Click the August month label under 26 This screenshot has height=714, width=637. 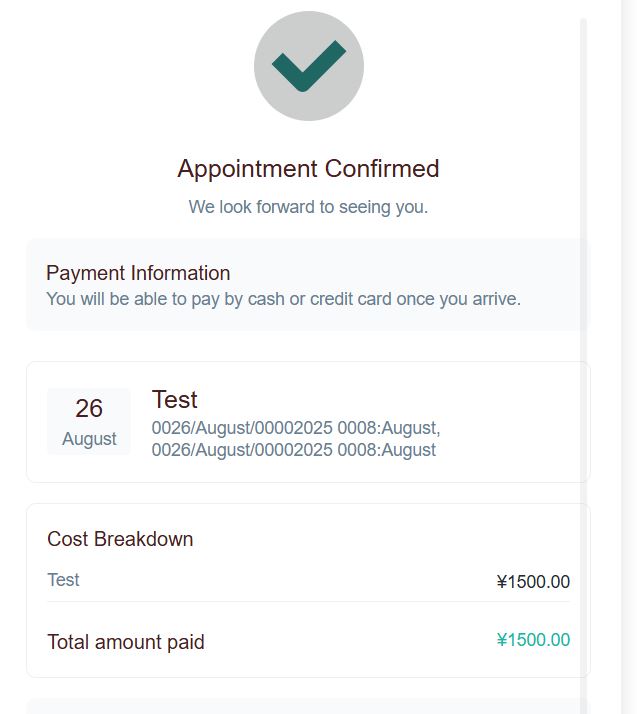tap(89, 439)
